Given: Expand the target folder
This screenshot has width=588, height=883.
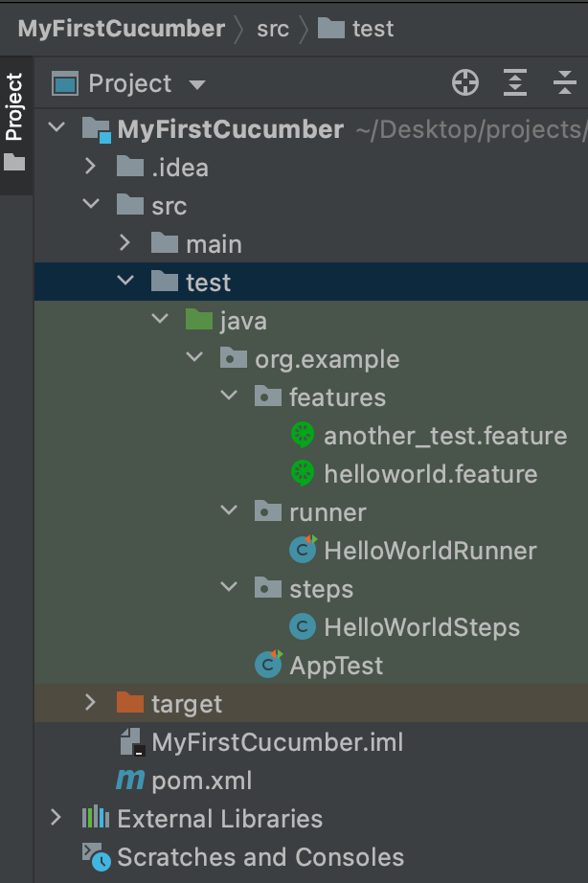Looking at the screenshot, I should coord(90,703).
